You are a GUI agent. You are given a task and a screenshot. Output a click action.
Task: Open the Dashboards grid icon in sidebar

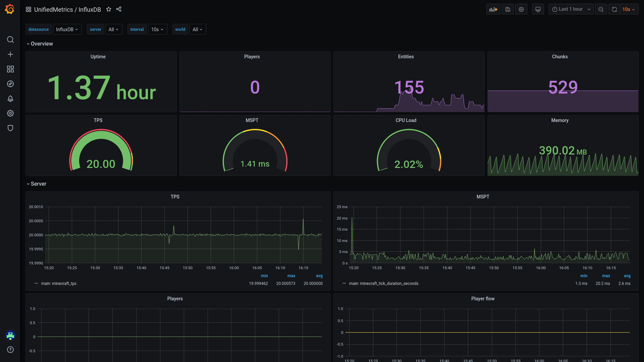pyautogui.click(x=10, y=69)
